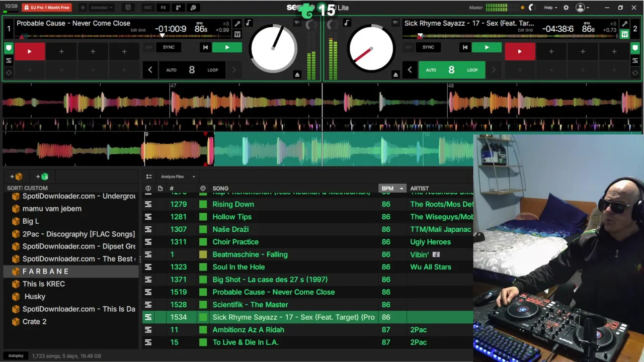Open the Extended view mode dropdown
This screenshot has width=644, height=362.
click(x=101, y=8)
